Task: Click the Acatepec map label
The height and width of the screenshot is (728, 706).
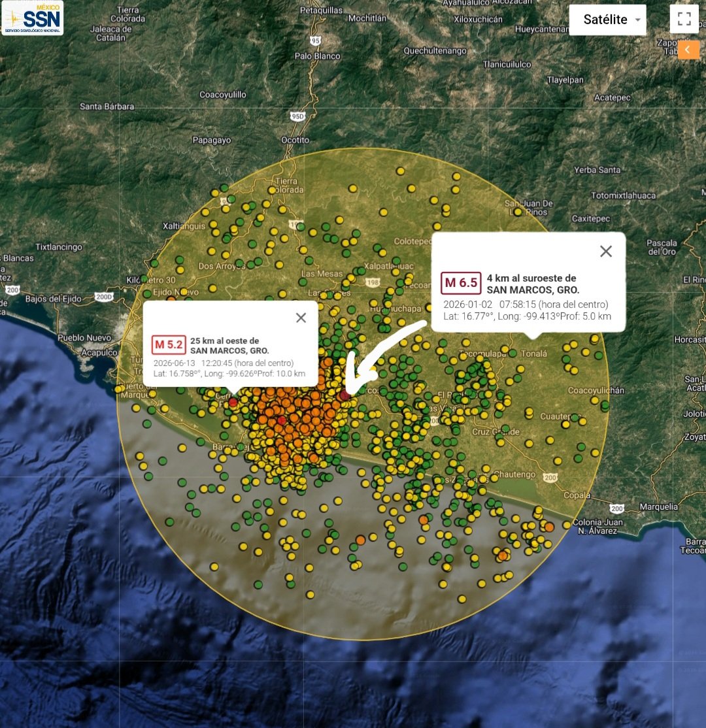Action: click(612, 97)
